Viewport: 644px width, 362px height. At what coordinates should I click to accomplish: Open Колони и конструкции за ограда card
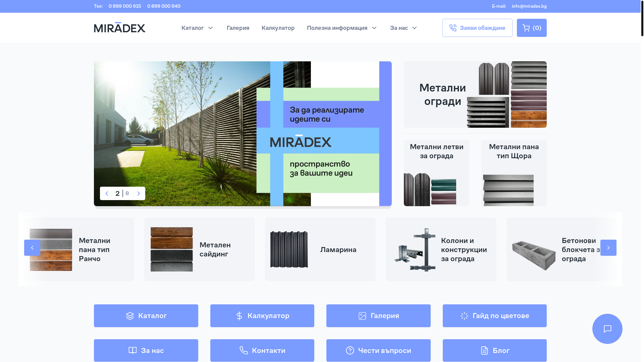click(x=441, y=249)
